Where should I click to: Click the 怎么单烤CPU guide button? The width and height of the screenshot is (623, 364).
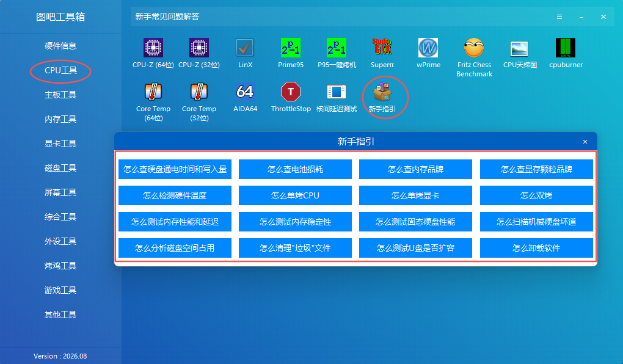[x=295, y=195]
